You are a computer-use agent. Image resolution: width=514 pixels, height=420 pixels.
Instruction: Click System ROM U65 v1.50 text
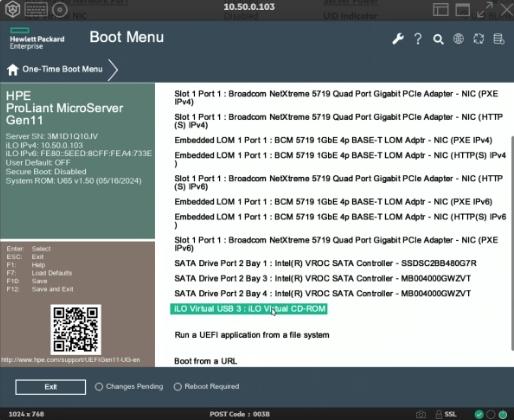[x=73, y=181]
